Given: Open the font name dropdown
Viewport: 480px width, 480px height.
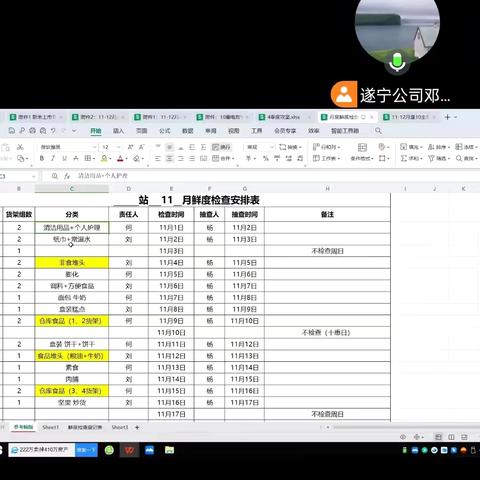Looking at the screenshot, I should (x=95, y=147).
